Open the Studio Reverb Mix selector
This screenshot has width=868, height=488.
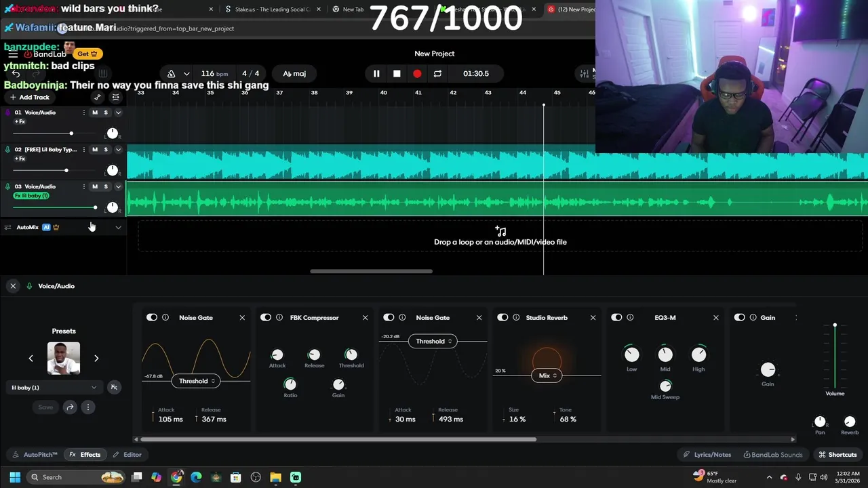tap(547, 375)
